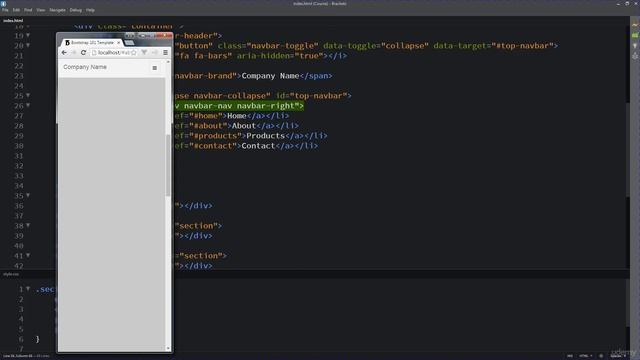Select the index.html file tab

(x=13, y=20)
